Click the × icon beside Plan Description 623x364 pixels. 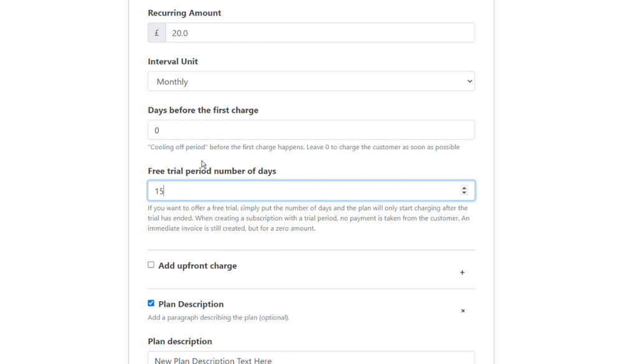point(462,311)
